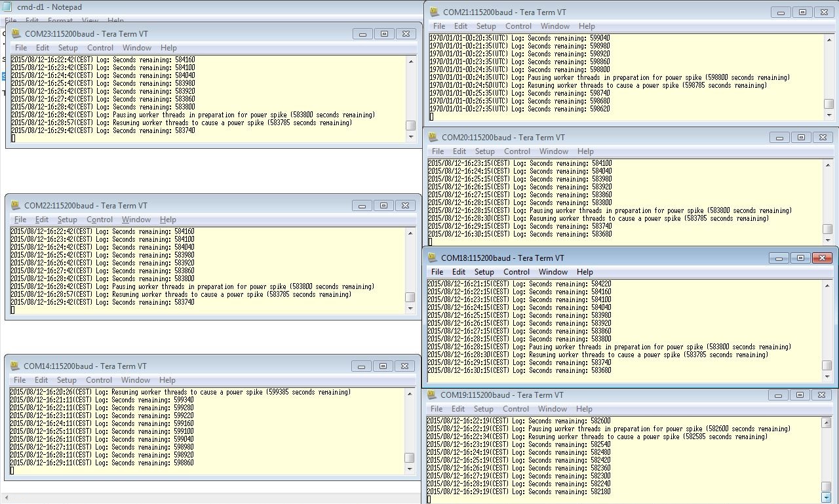Click COM14 'Resuming worker threads' log line
This screenshot has width=839, height=504.
pos(180,392)
